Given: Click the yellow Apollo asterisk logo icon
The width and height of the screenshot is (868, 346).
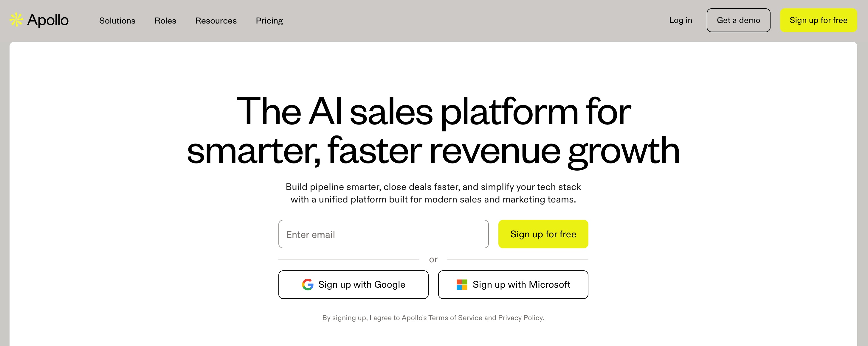Looking at the screenshot, I should pos(16,20).
